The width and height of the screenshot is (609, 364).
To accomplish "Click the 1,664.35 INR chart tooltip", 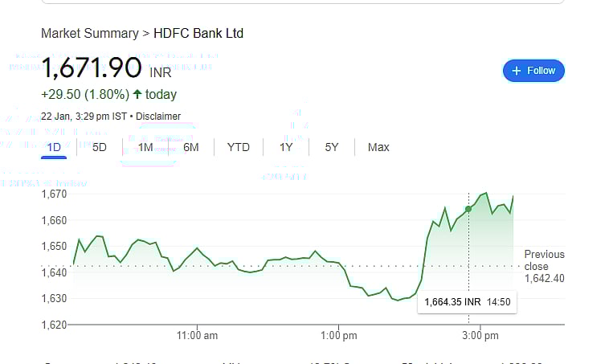I will pos(465,303).
